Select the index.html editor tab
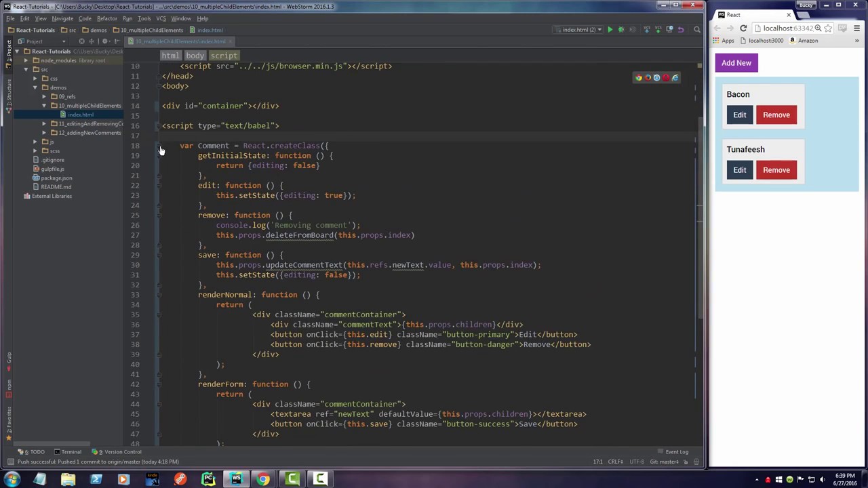This screenshot has width=868, height=488. coord(180,41)
